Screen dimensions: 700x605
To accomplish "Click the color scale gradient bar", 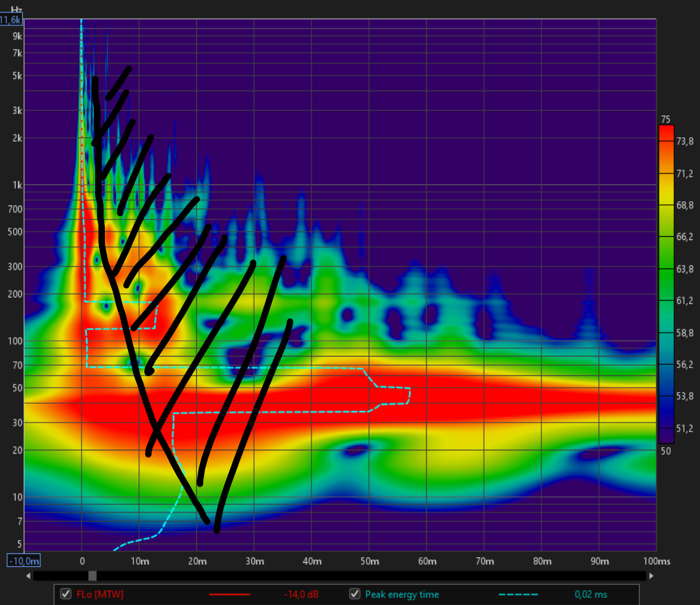I will click(666, 285).
